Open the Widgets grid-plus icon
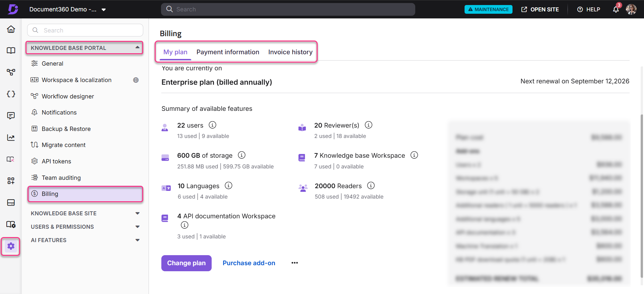 pyautogui.click(x=11, y=181)
